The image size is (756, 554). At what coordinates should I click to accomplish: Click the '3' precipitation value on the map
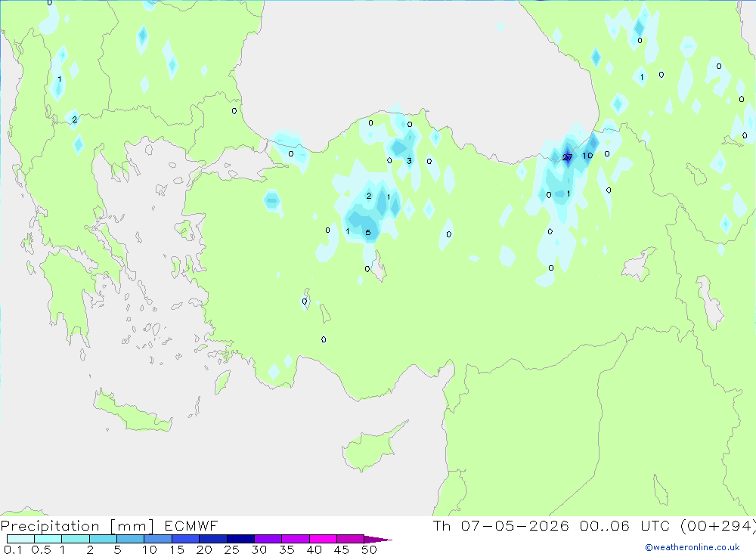[409, 161]
